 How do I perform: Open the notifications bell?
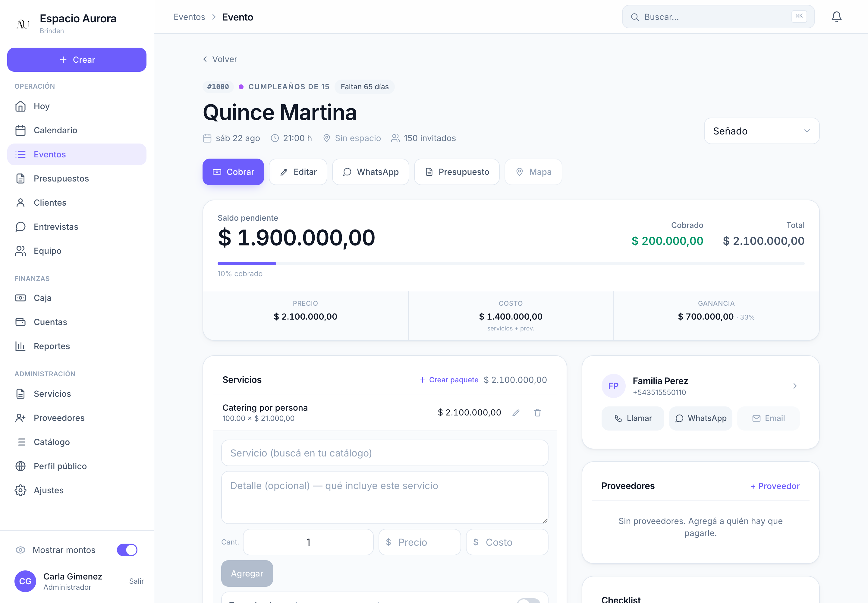(836, 17)
